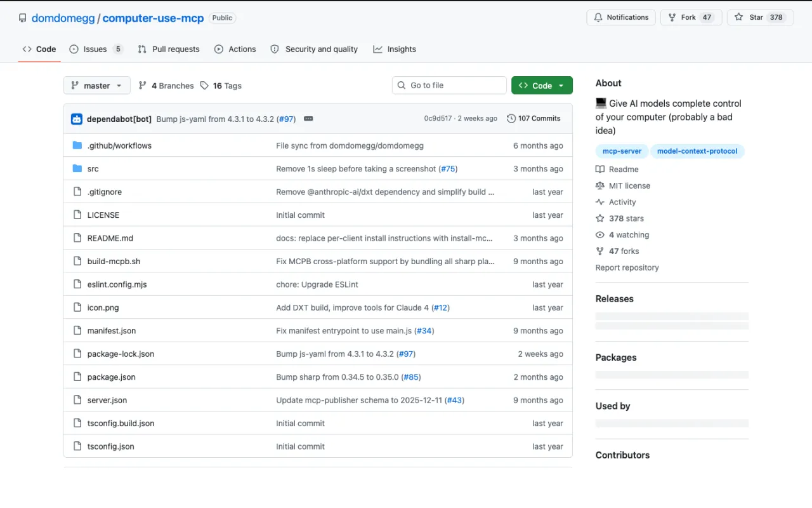
Task: View 4 Branches
Action: 166,86
